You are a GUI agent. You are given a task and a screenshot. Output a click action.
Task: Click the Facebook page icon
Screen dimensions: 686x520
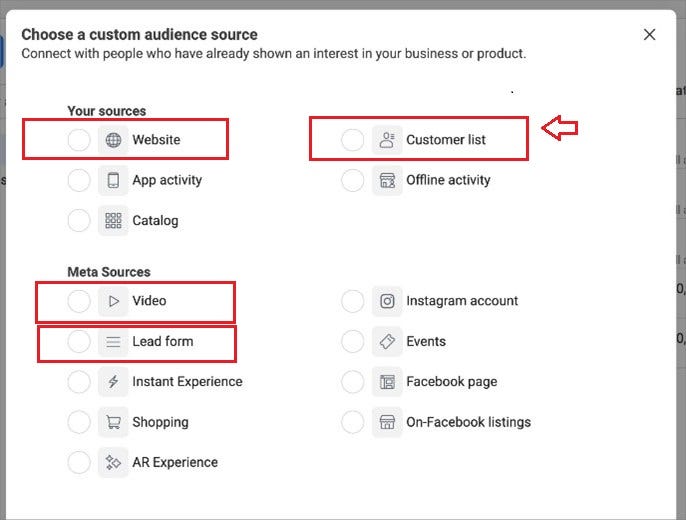[x=387, y=382]
